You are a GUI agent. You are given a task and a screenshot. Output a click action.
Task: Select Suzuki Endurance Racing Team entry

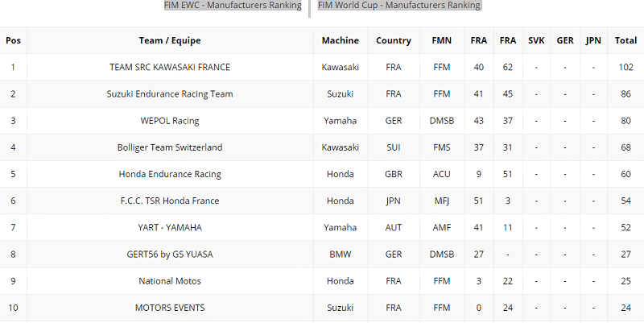point(170,94)
